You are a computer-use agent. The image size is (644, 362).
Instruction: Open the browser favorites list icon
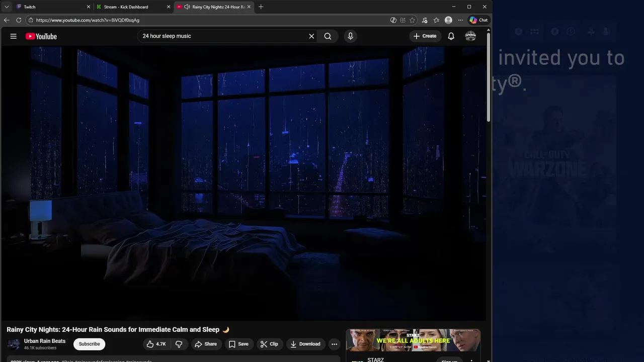[x=436, y=20]
